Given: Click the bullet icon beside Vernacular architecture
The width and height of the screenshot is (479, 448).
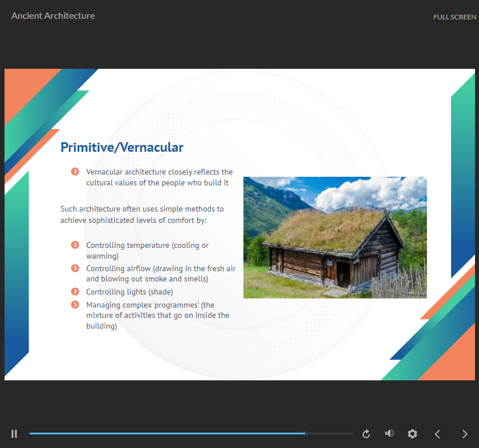Looking at the screenshot, I should click(x=75, y=172).
